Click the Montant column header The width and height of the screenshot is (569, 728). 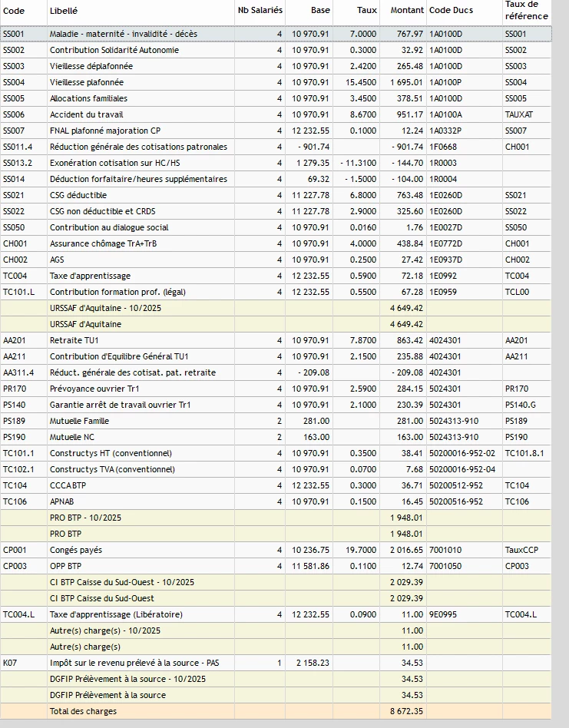pos(407,10)
